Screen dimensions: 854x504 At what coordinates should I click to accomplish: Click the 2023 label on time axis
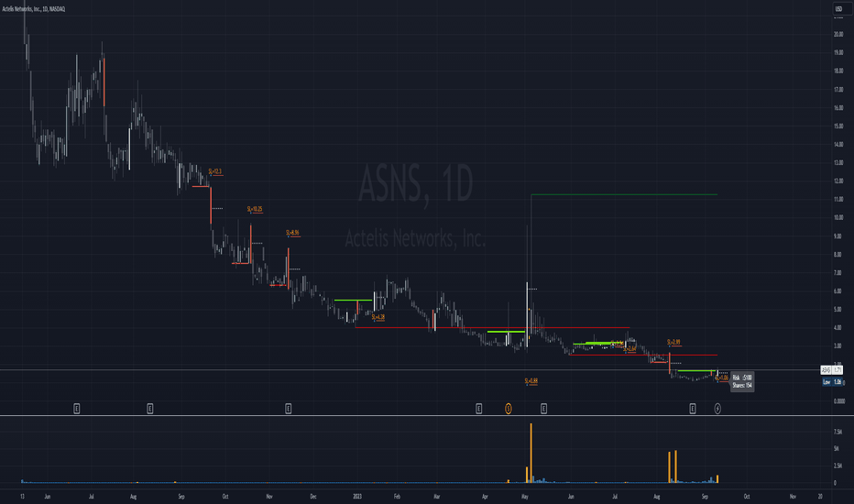point(357,497)
